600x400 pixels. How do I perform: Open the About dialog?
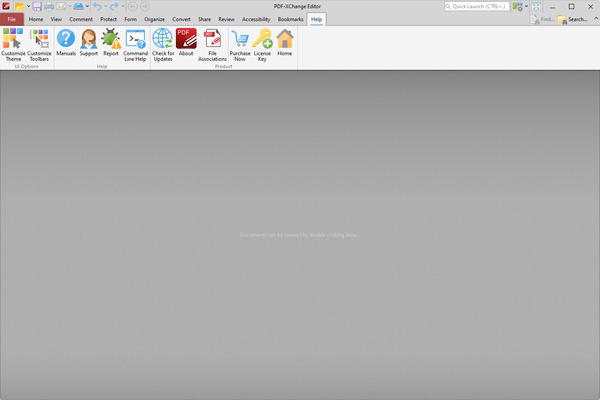pos(186,42)
